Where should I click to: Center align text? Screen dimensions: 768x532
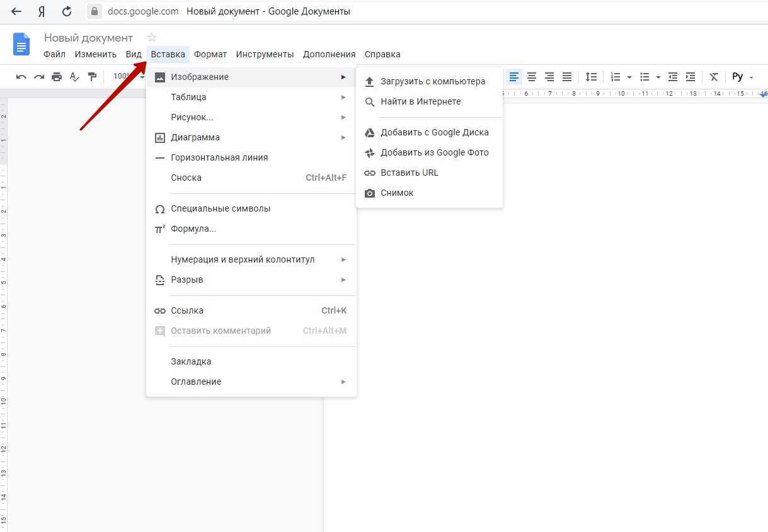pos(532,77)
